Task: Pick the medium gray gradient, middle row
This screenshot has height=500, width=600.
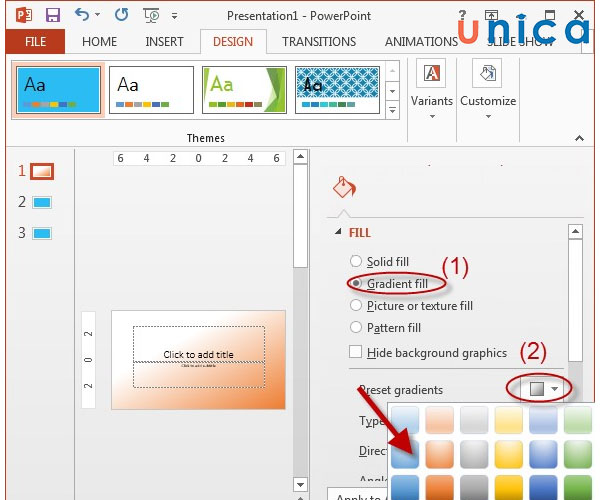Action: tap(474, 454)
